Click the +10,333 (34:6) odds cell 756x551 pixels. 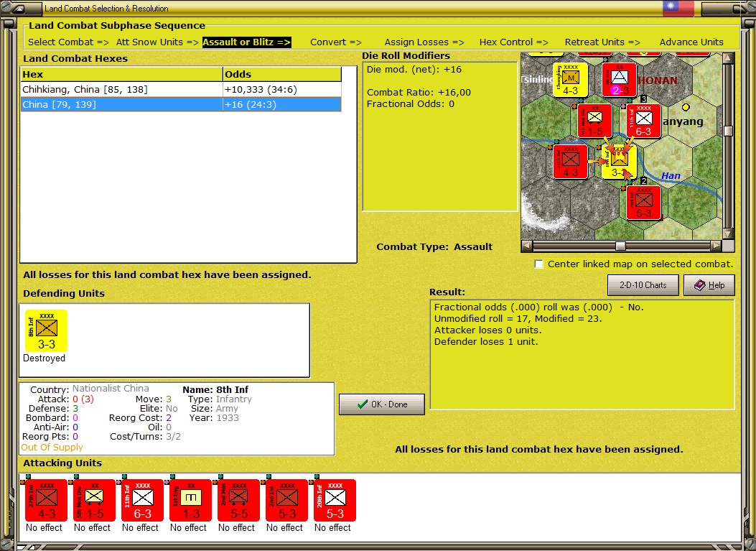(282, 89)
